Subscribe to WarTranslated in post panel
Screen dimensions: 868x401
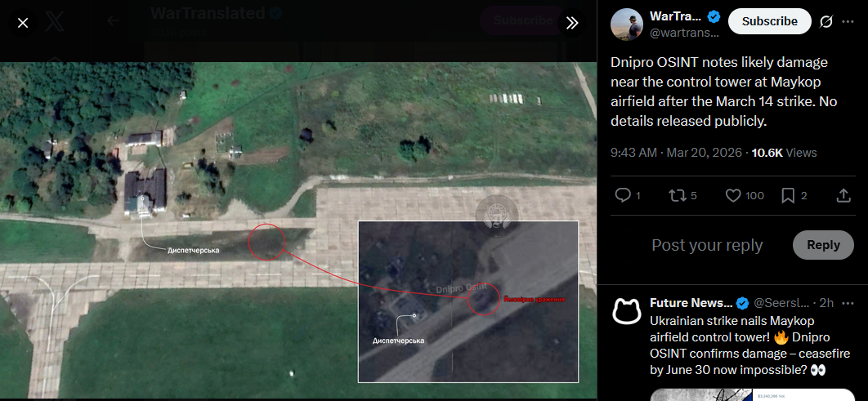[769, 21]
